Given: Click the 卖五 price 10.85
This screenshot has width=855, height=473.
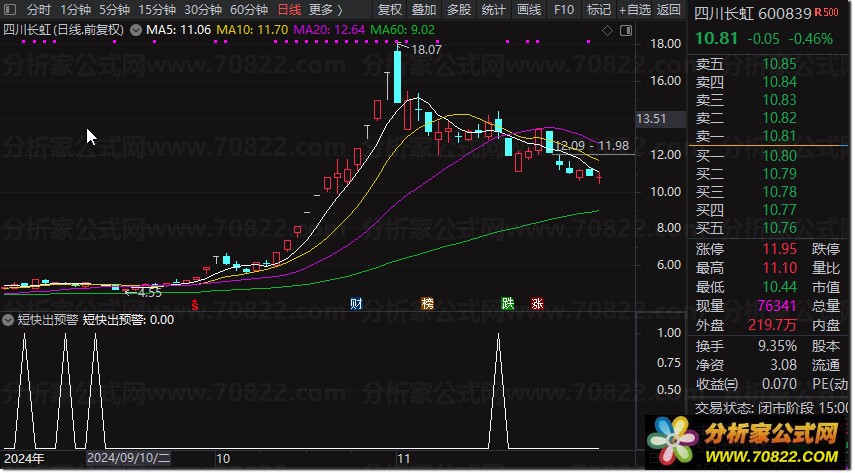Looking at the screenshot, I should [779, 64].
